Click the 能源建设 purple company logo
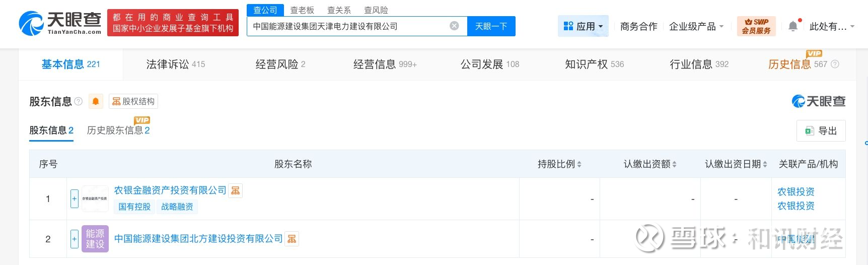This screenshot has height=265, width=868. [95, 239]
